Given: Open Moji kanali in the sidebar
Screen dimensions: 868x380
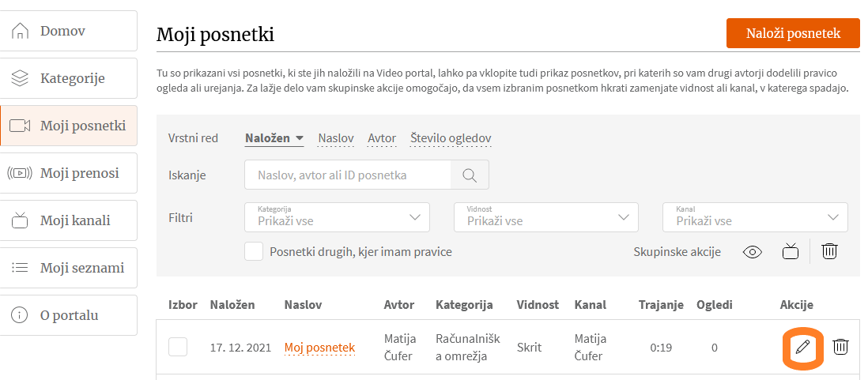Looking at the screenshot, I should pos(69,220).
